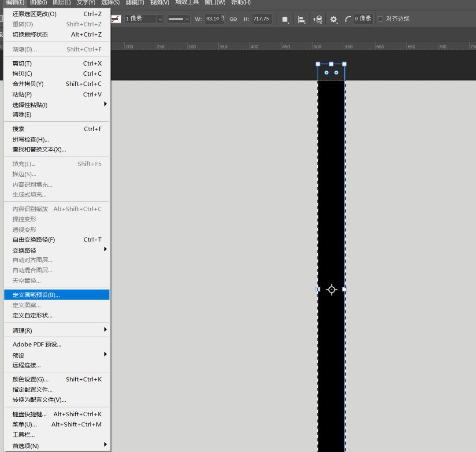Open the stroke width 像素 dropdown

pyautogui.click(x=160, y=19)
